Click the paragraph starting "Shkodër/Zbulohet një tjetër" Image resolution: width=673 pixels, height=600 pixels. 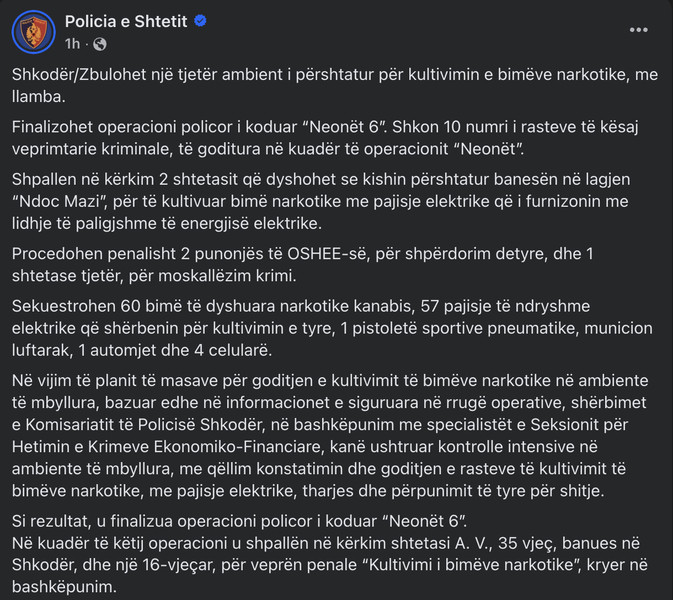point(335,85)
